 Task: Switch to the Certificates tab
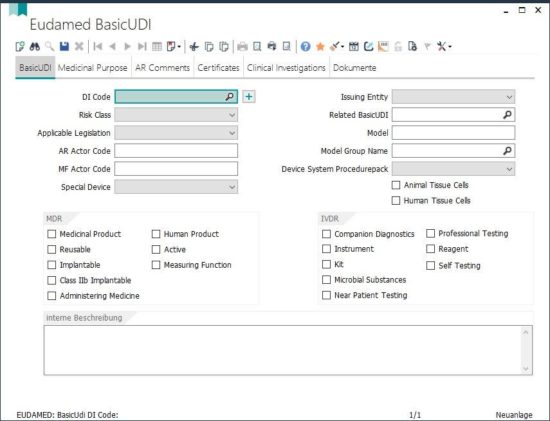218,68
